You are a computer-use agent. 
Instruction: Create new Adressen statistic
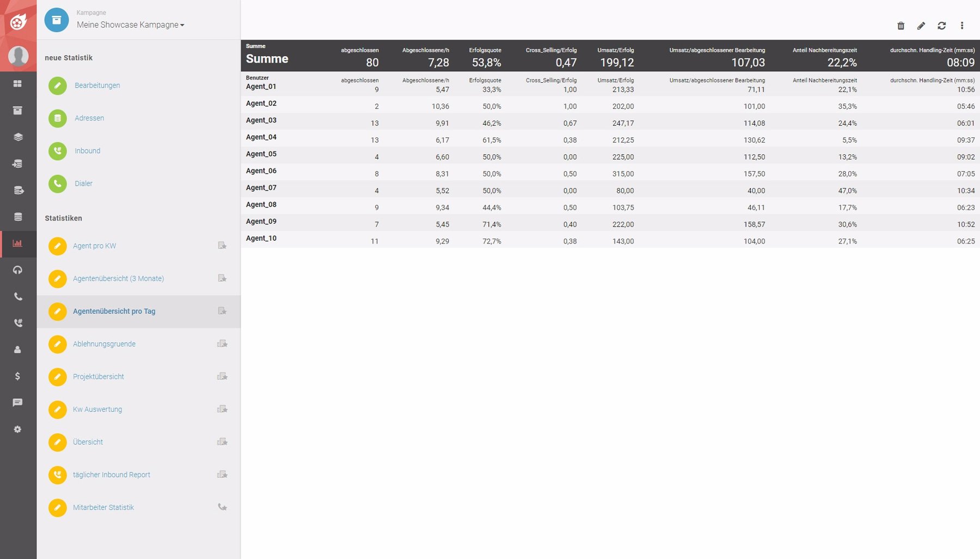tap(89, 118)
